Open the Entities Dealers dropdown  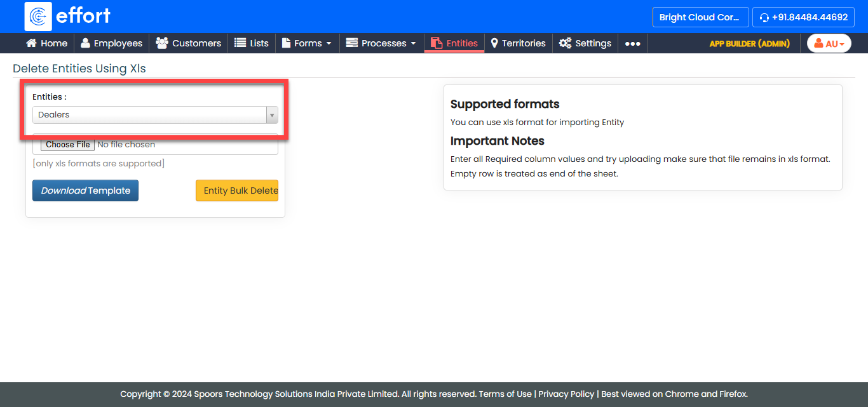coord(155,115)
